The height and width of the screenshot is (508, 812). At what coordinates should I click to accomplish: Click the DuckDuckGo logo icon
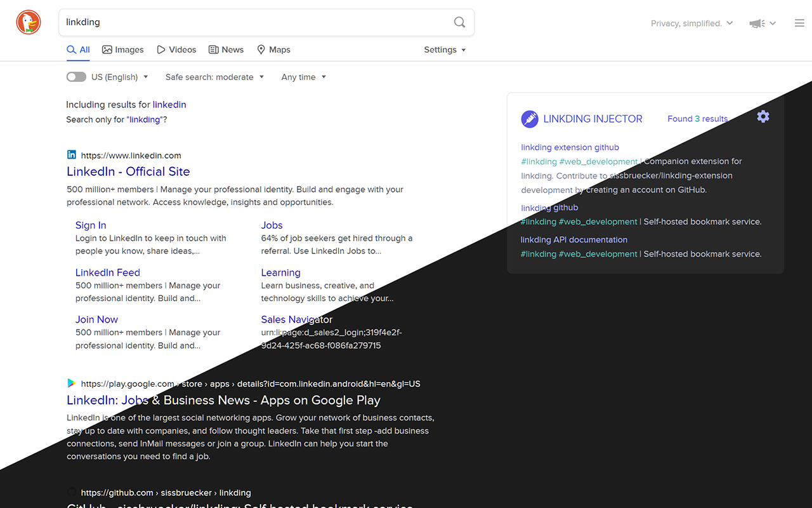pos(28,22)
